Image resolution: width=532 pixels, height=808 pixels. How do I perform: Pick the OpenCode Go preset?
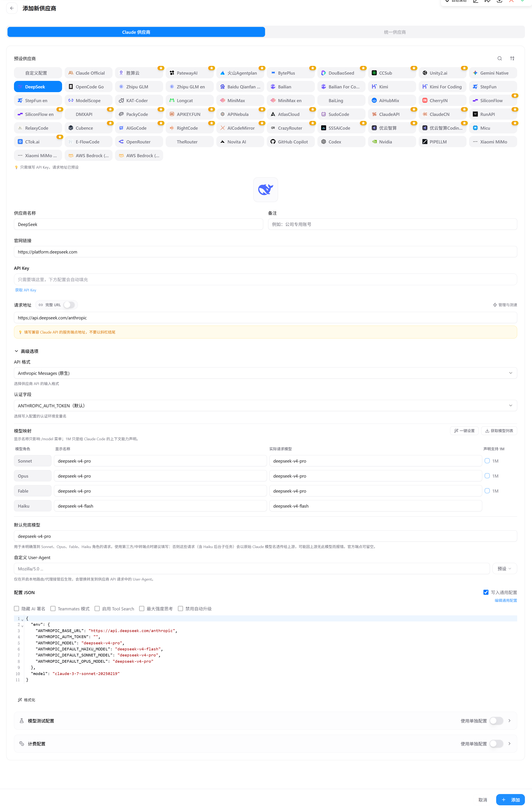coord(89,87)
